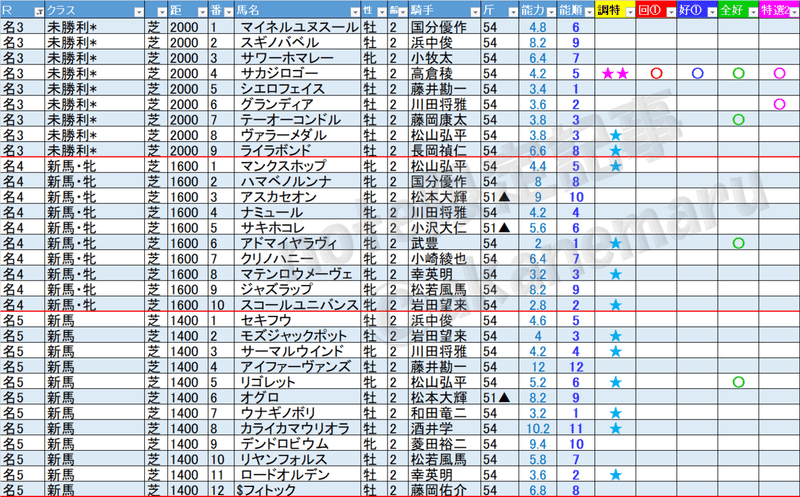
Task: Select the horse name シエロフェイス
Action: coord(282,89)
